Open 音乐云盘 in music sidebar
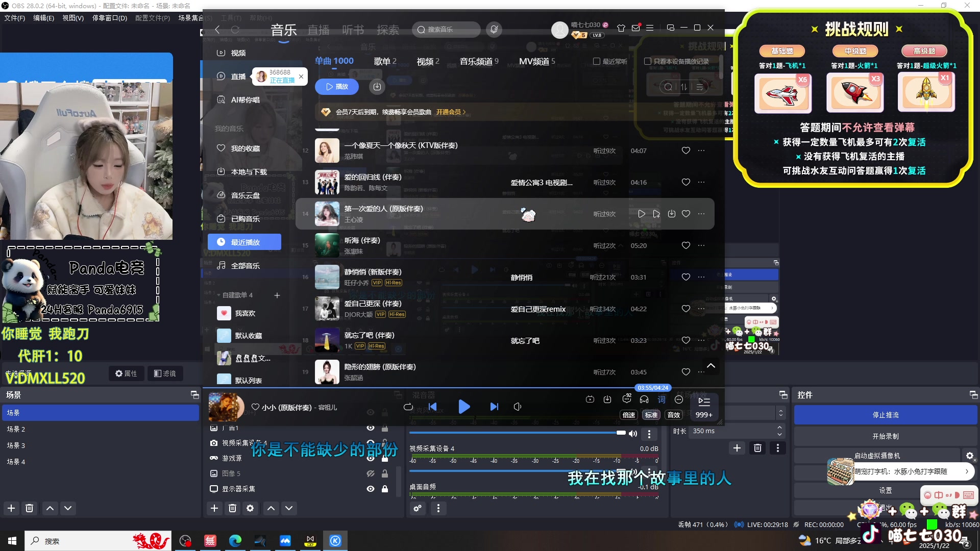This screenshot has width=980, height=551. (245, 195)
